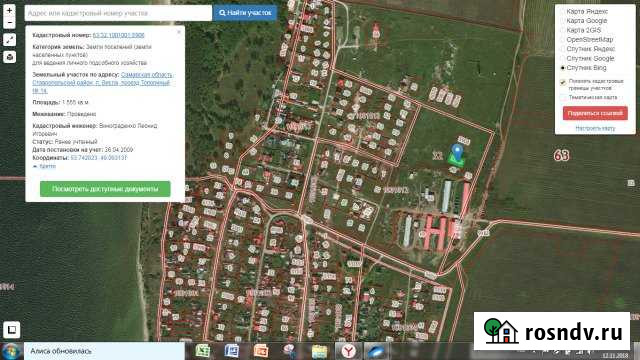Image resolution: width=640 pixels, height=360 pixels.
Task: Toggle fullscreen map with the arrows icon
Action: point(9,40)
